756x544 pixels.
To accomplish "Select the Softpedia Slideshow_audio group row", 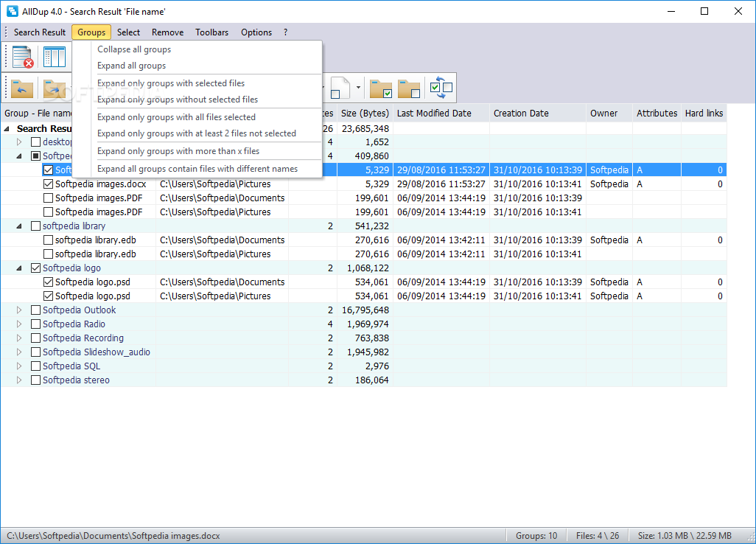I will [x=364, y=352].
